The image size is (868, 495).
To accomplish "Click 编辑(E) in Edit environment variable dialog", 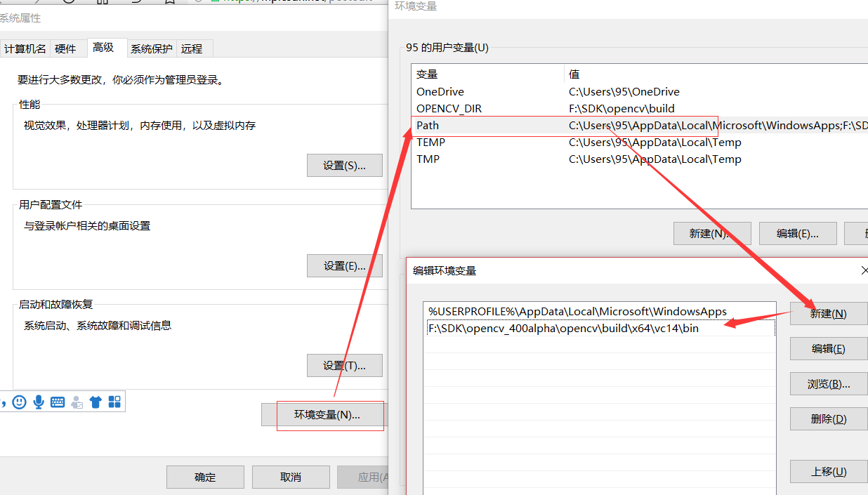I will [829, 349].
